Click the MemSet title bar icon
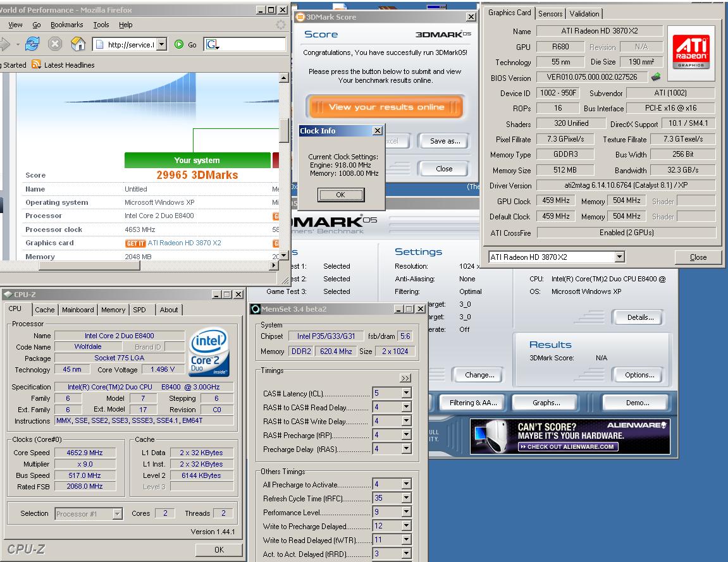Image resolution: width=728 pixels, height=562 pixels. pyautogui.click(x=256, y=309)
